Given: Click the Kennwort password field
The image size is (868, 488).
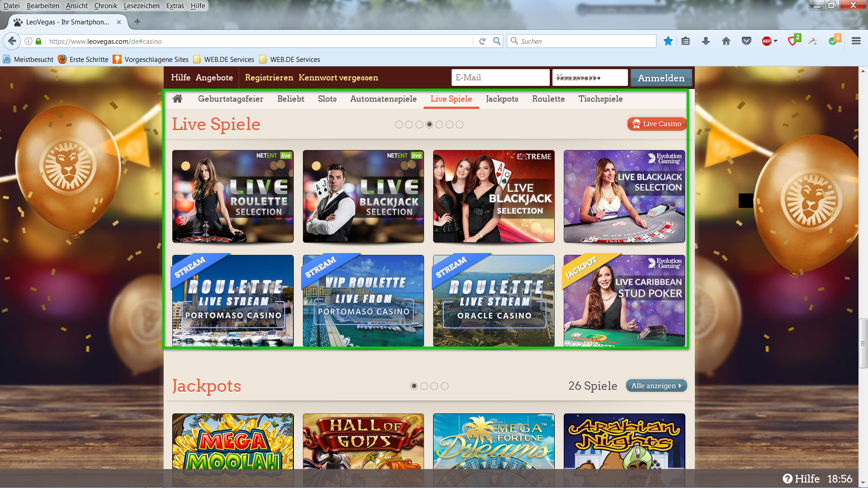Looking at the screenshot, I should [590, 78].
